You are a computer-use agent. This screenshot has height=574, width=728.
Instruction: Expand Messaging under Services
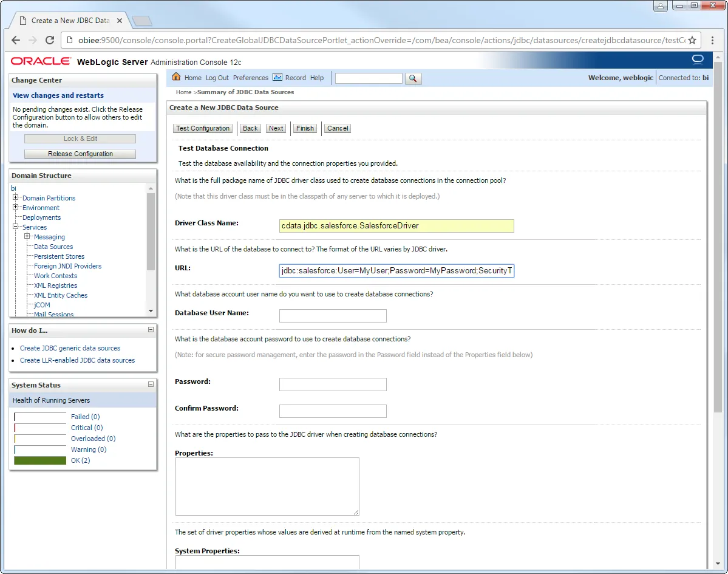[29, 236]
